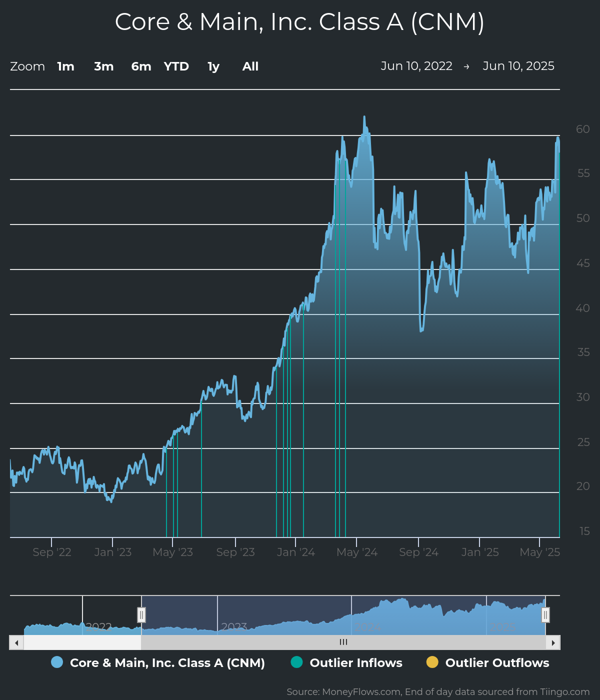
Task: Click the 40 y-axis price label
Action: (583, 308)
